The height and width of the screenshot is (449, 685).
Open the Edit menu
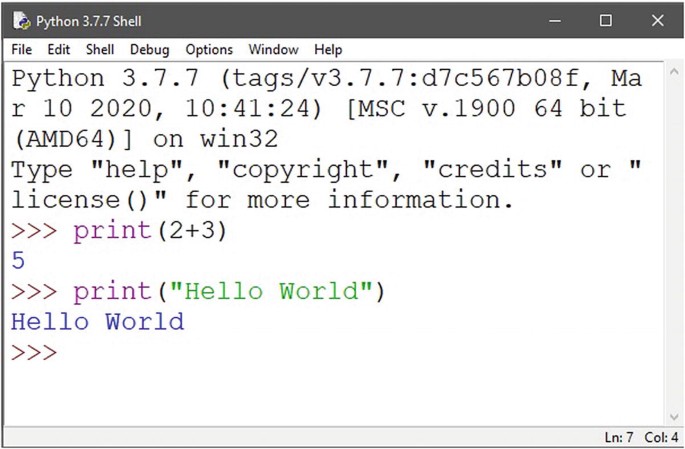pos(58,49)
